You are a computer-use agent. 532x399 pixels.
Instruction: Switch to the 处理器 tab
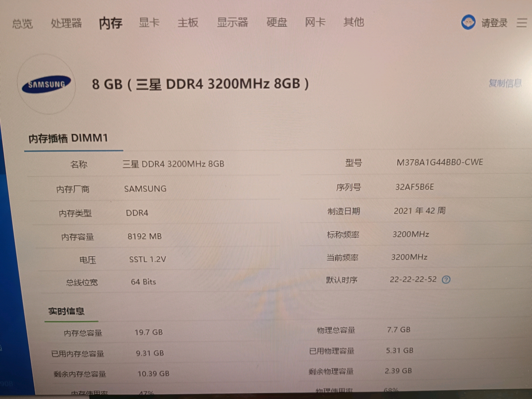[66, 23]
